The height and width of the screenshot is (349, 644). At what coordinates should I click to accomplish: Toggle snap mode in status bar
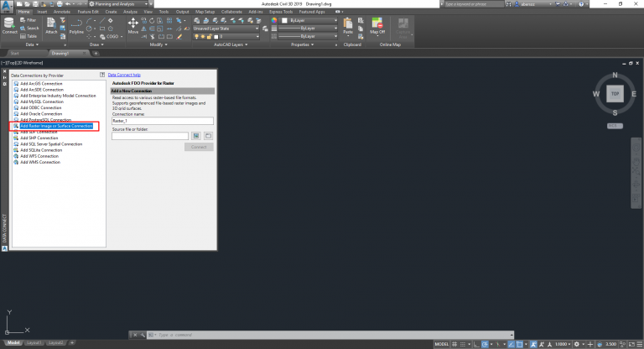click(x=463, y=344)
